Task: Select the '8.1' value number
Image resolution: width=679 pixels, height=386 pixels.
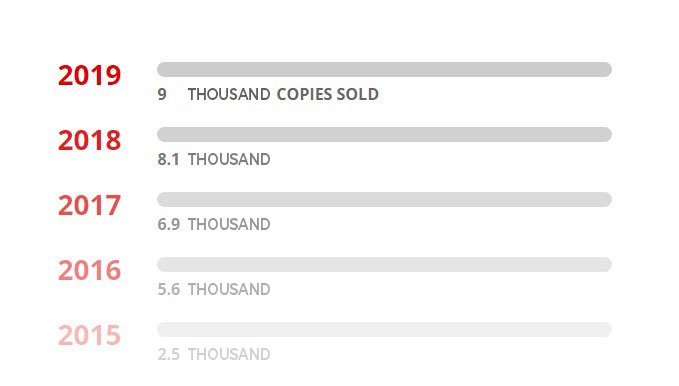Action: click(x=168, y=159)
